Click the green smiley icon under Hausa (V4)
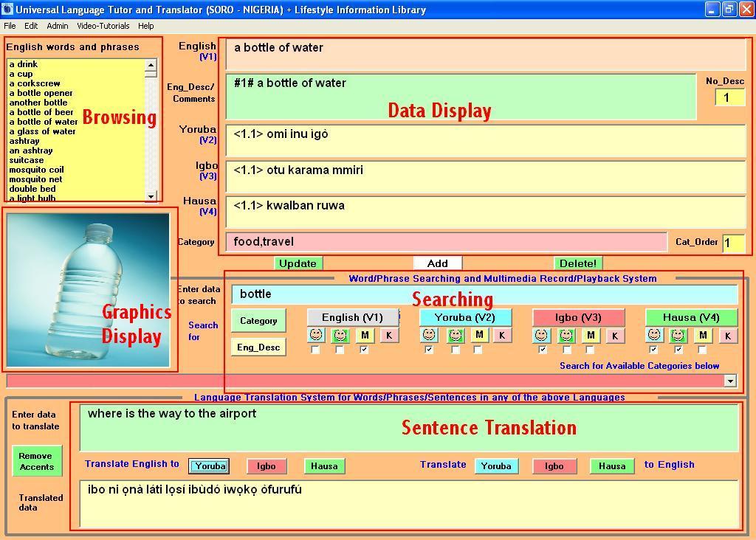 (678, 336)
